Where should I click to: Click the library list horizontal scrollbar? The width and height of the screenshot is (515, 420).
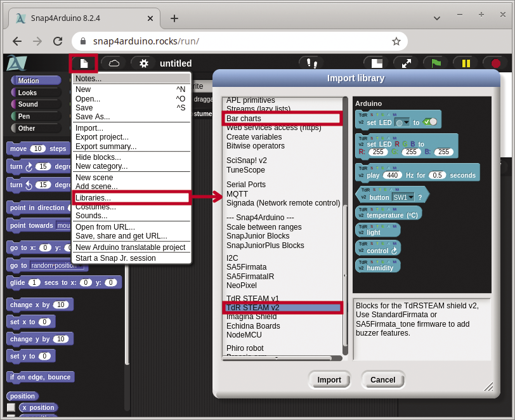[x=277, y=358]
